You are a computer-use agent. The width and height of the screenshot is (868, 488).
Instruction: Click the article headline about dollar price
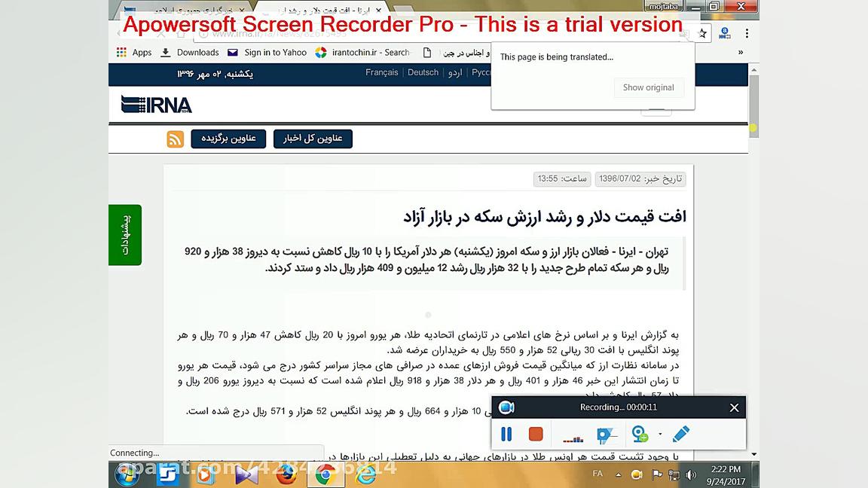click(x=544, y=217)
